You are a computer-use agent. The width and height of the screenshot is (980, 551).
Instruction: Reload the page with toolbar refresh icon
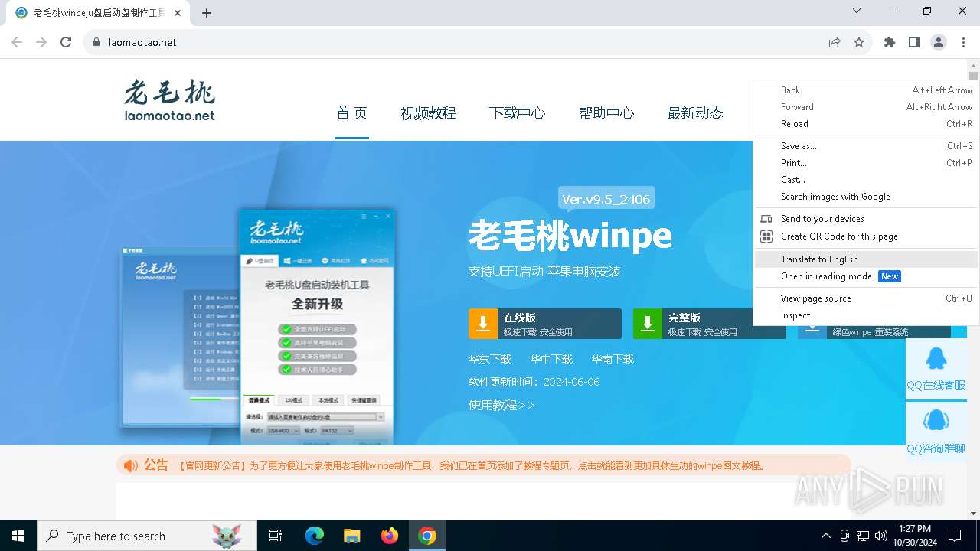(66, 42)
